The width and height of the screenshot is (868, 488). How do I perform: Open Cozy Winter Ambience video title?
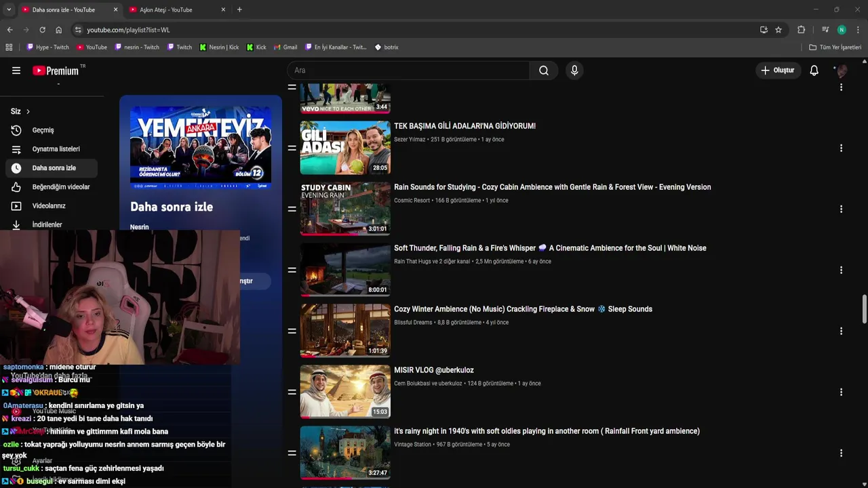click(523, 309)
